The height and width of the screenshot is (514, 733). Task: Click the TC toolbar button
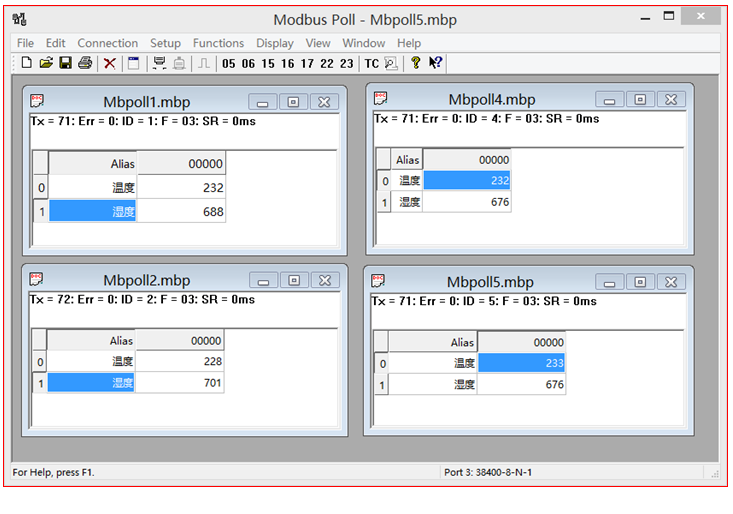pyautogui.click(x=372, y=64)
